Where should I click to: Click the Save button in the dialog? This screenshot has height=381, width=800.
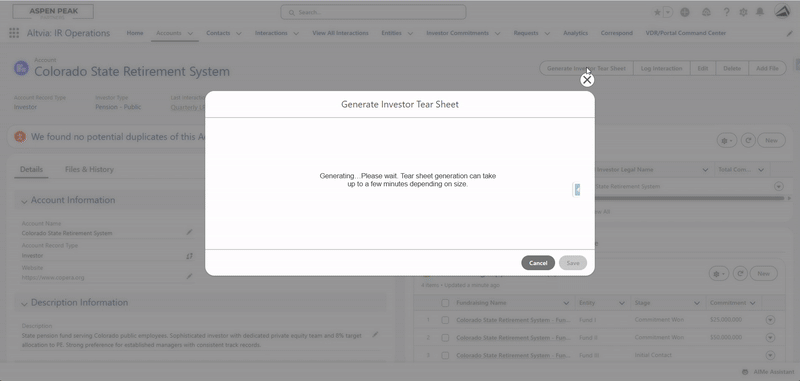(x=573, y=263)
